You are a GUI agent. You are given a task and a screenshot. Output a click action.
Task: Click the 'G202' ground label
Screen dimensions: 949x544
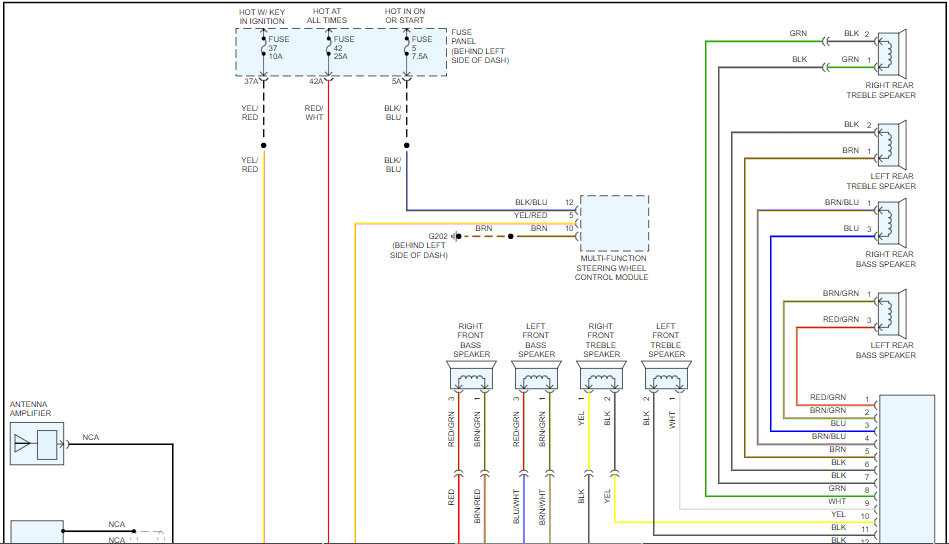438,237
